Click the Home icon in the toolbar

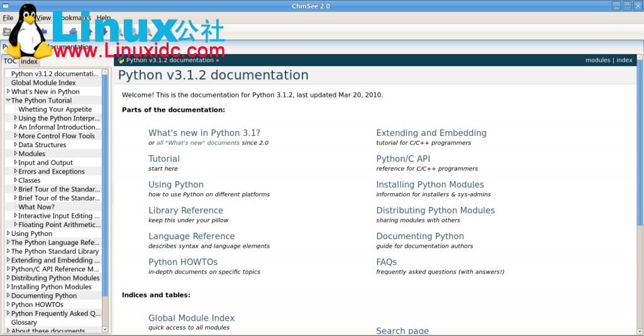[74, 31]
